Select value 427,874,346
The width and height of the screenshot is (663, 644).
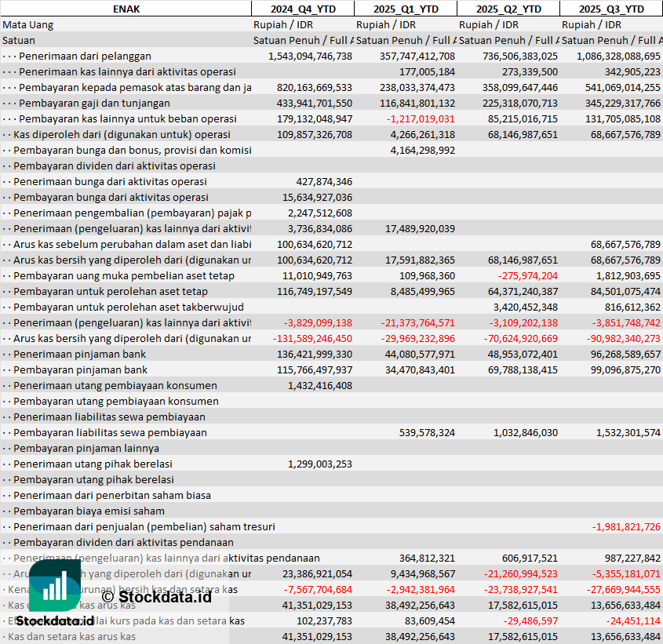pyautogui.click(x=324, y=181)
